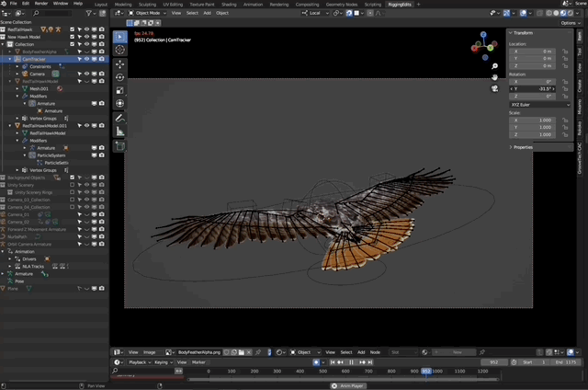Select the Scale tool
This screenshot has height=390, width=588.
[119, 90]
